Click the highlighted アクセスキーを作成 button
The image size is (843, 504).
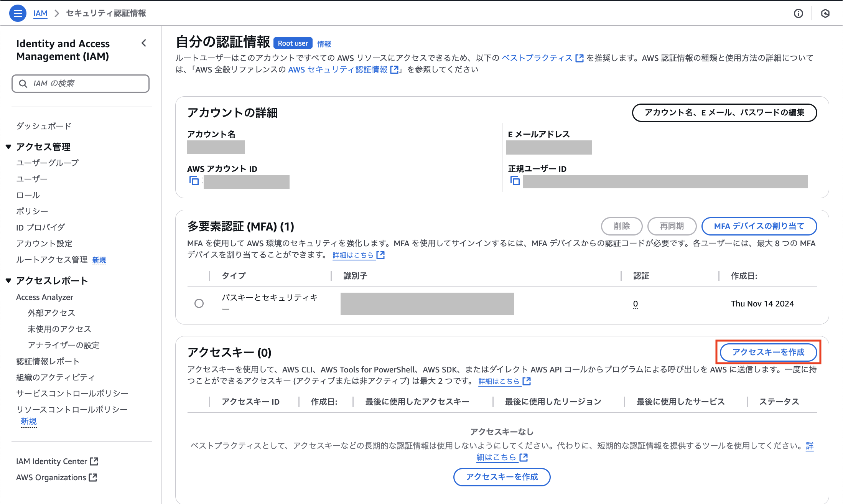tap(768, 352)
